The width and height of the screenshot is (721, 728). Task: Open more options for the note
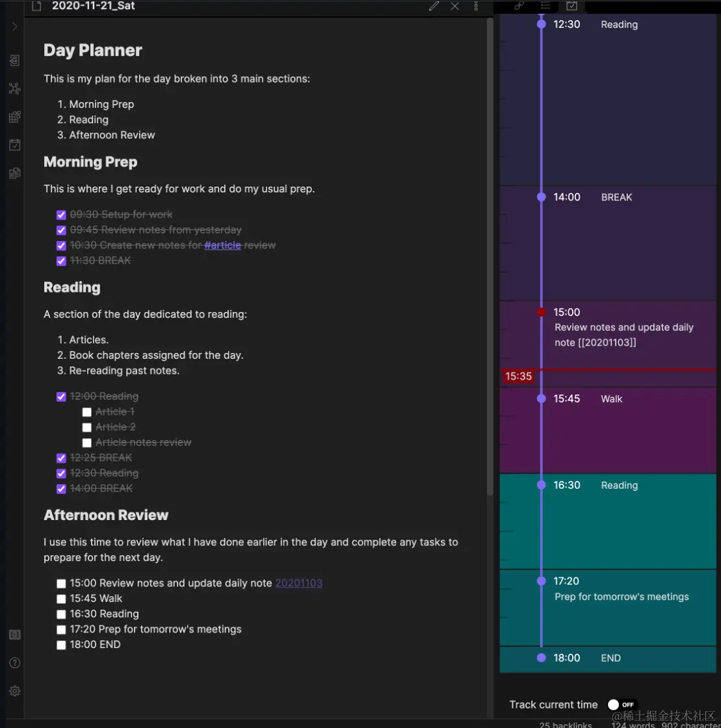476,6
